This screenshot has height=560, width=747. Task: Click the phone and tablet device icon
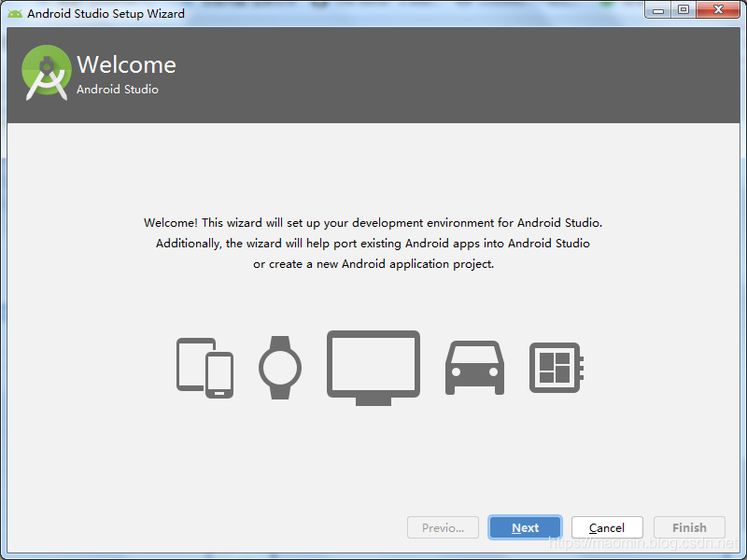(204, 368)
